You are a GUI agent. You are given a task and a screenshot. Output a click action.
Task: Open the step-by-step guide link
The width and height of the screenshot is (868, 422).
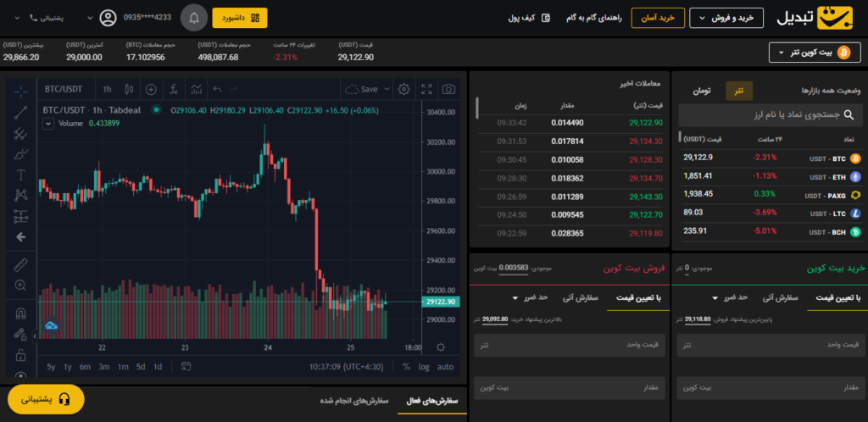point(594,18)
